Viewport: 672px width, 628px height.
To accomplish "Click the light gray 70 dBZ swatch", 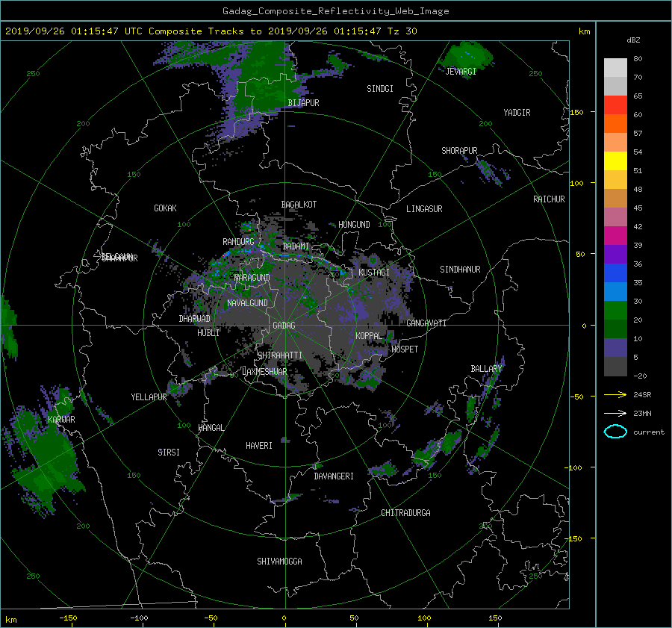I will pyautogui.click(x=615, y=68).
